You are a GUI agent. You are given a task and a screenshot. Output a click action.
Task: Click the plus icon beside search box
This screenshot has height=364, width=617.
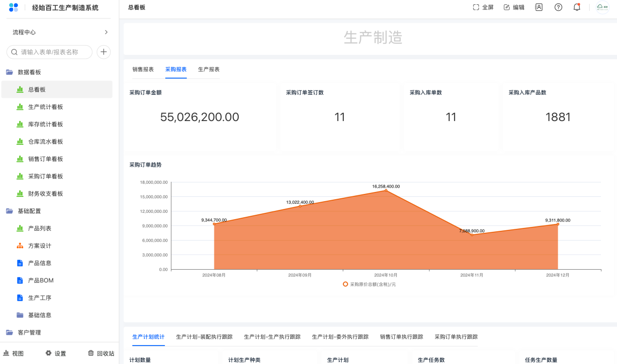(x=104, y=52)
